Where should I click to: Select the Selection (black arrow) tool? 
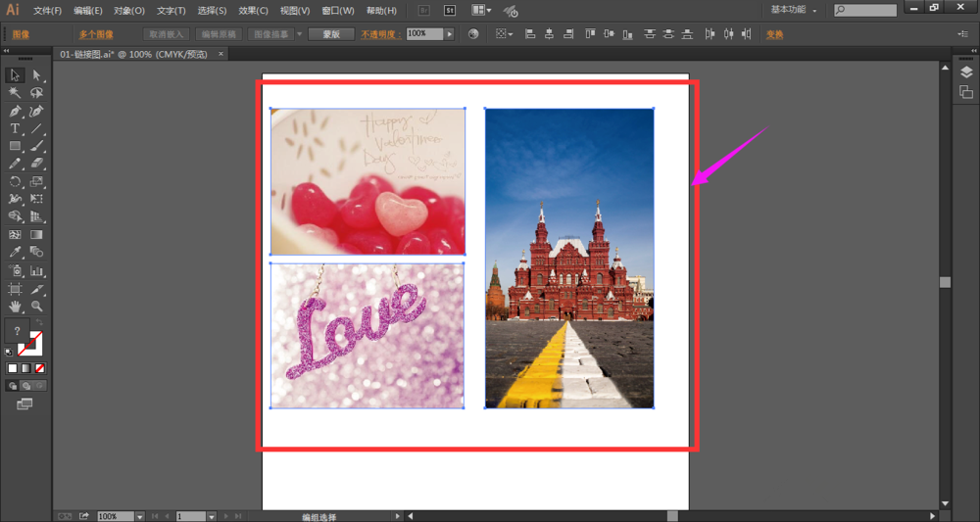point(16,75)
